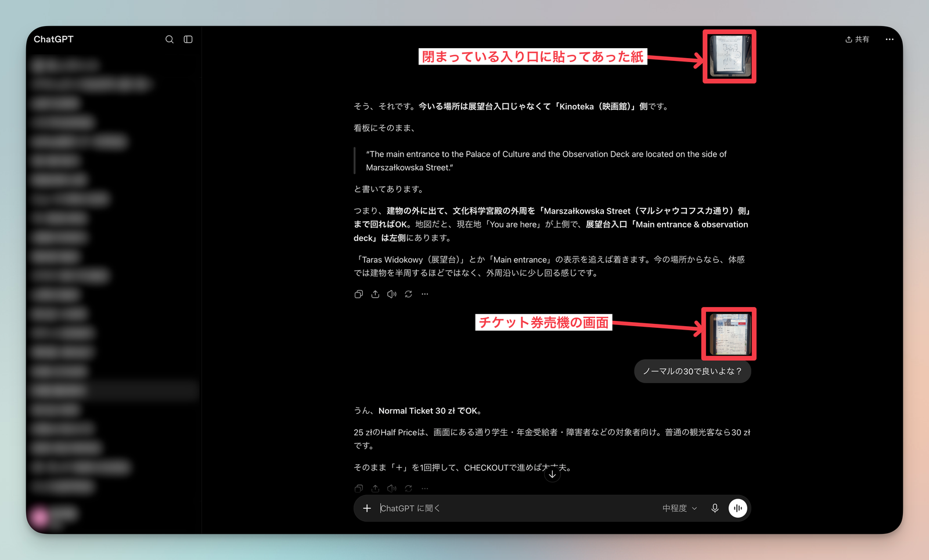Start voice mode with waveform button
Image resolution: width=929 pixels, height=560 pixels.
coord(738,508)
